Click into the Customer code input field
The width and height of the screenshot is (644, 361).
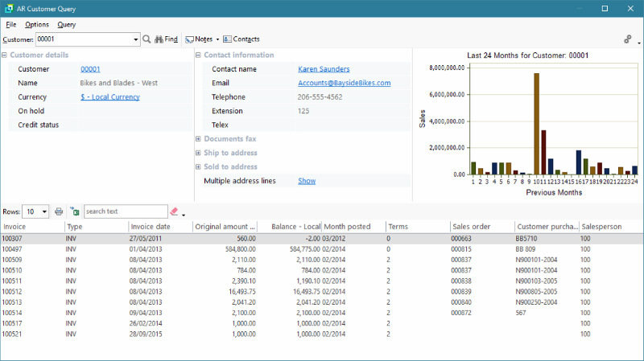point(84,39)
